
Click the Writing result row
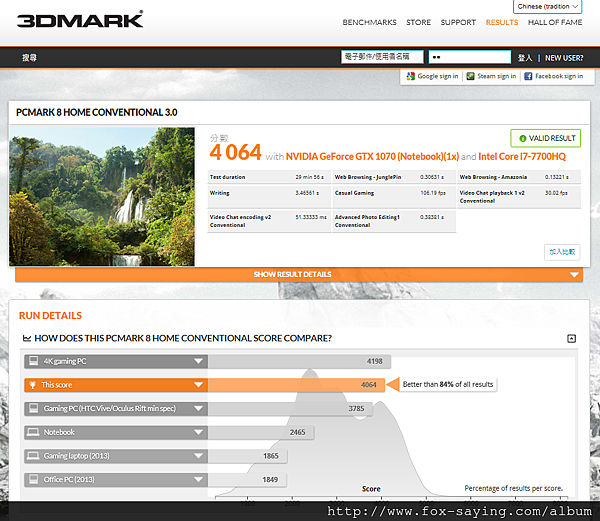269,197
